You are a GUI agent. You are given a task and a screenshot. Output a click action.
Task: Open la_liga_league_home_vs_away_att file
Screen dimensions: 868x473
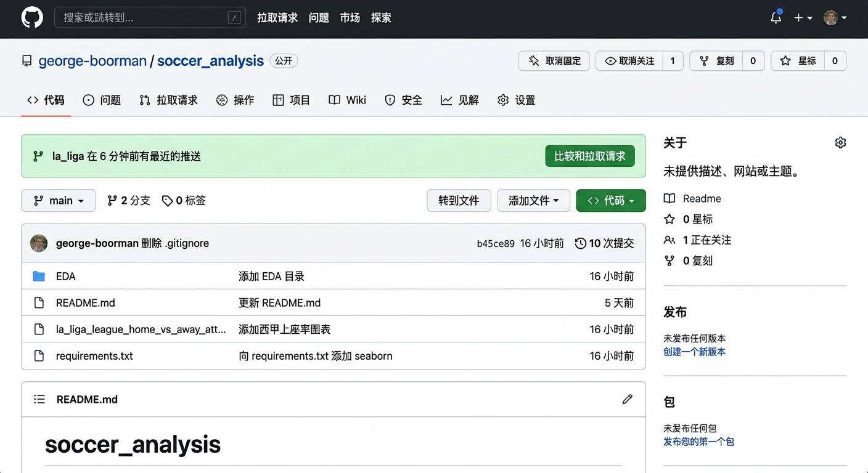pyautogui.click(x=141, y=329)
